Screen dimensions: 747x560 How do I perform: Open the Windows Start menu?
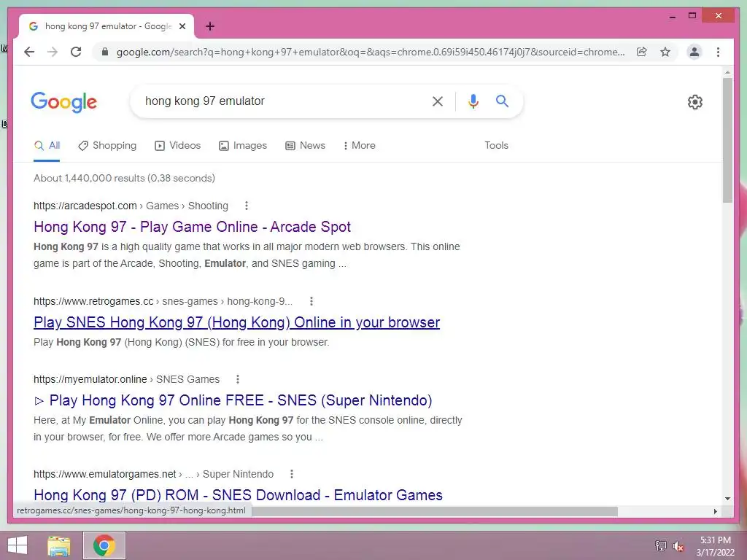18,545
